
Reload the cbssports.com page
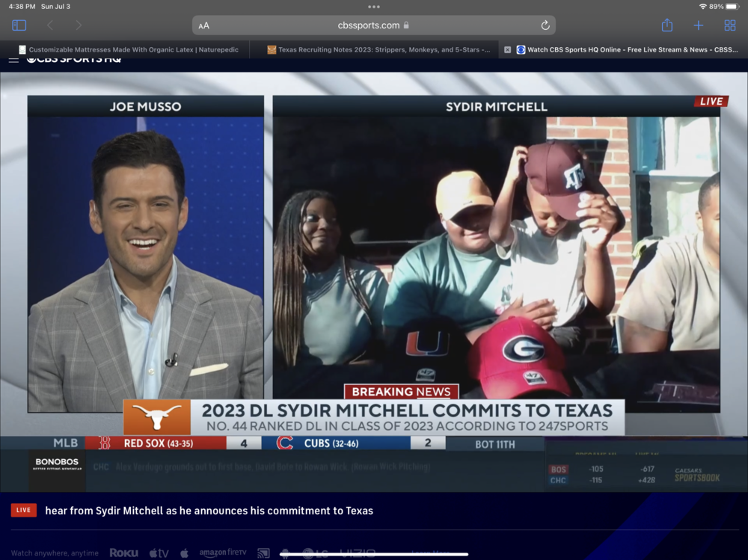pos(545,25)
